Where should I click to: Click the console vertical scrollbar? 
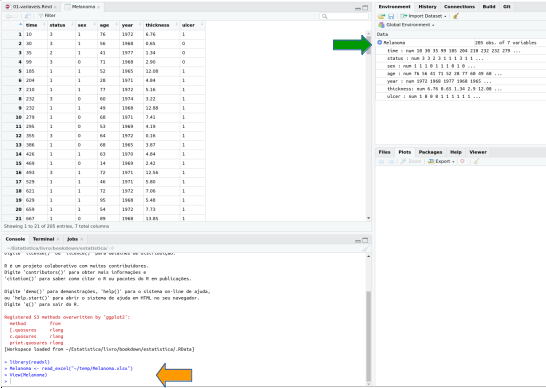368,336
